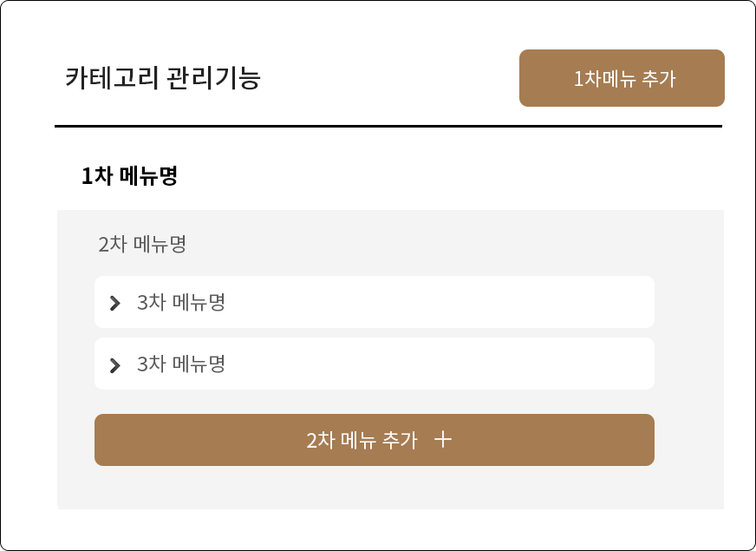Viewport: 756px width, 551px height.
Task: Expand the second 3차 메뉴명 item
Action: pos(375,364)
